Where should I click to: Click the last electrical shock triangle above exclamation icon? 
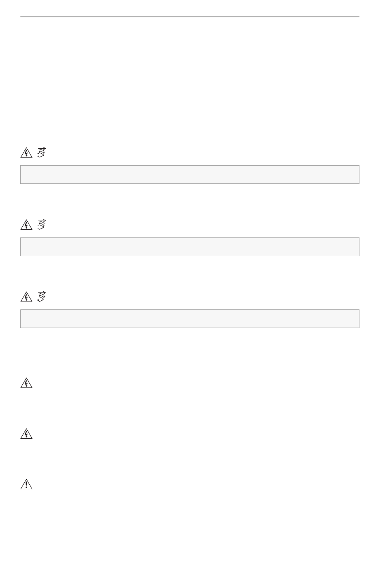26,434
